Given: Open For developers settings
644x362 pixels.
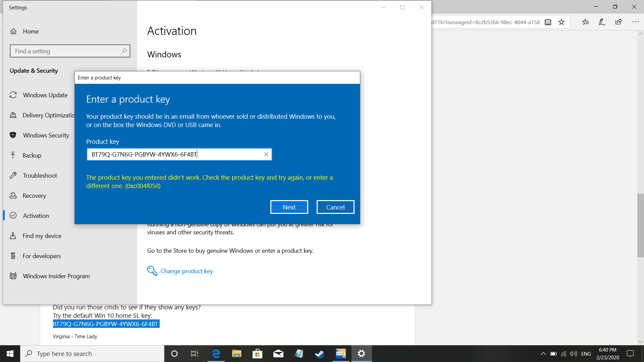Looking at the screenshot, I should 42,256.
